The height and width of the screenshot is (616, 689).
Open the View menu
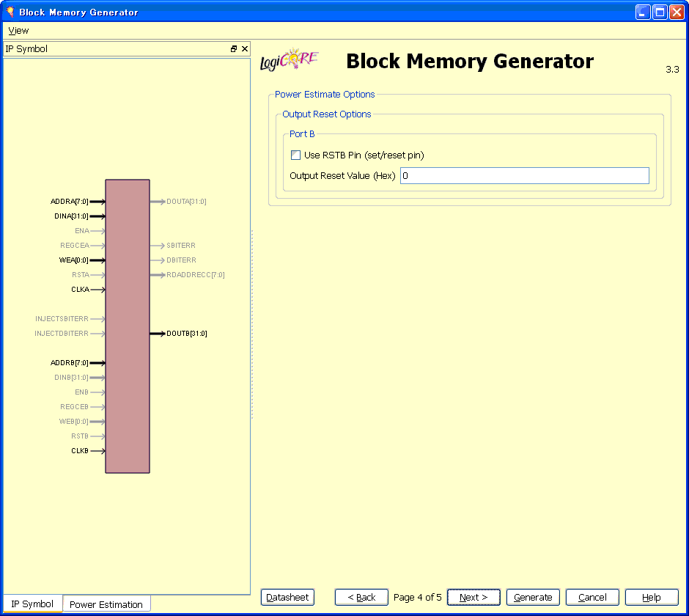pos(18,31)
